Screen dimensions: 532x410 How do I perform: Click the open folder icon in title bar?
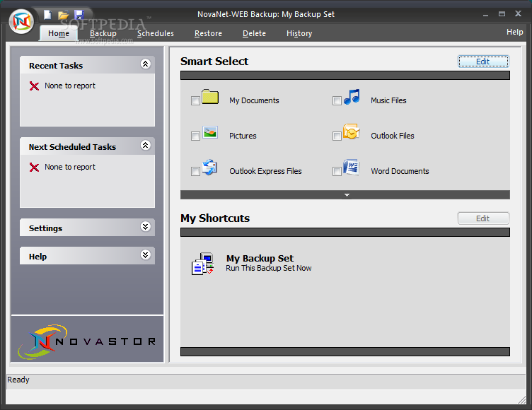coord(63,15)
